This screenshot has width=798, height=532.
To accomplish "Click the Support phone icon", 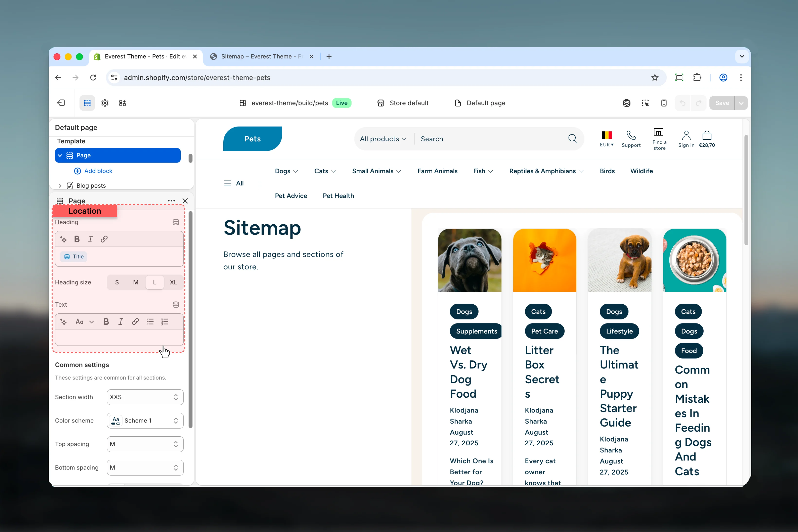I will [631, 135].
